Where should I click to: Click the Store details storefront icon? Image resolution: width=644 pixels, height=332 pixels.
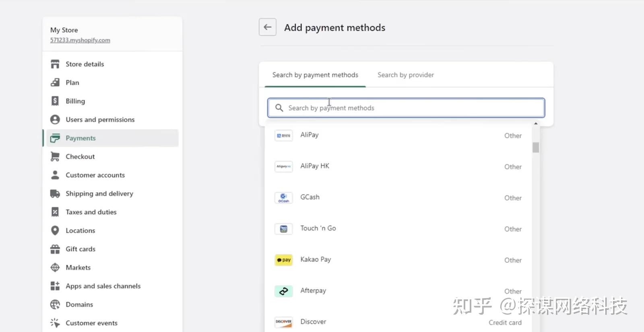tap(55, 64)
